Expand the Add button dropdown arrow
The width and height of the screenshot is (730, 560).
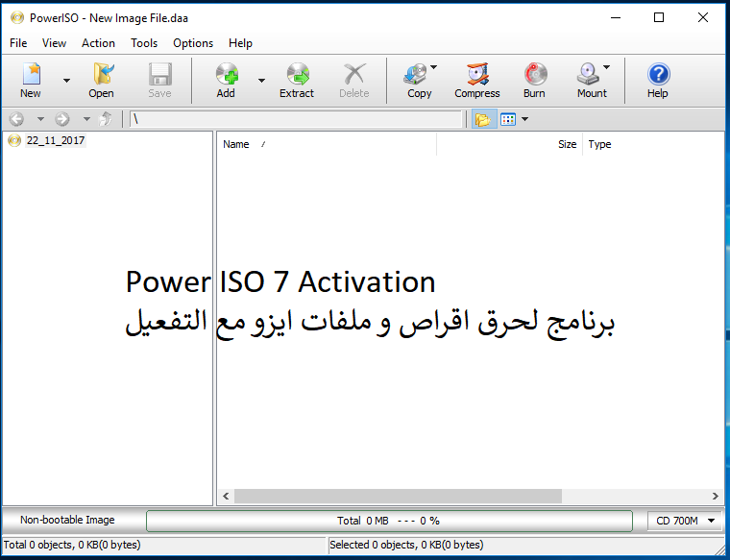coord(261,81)
